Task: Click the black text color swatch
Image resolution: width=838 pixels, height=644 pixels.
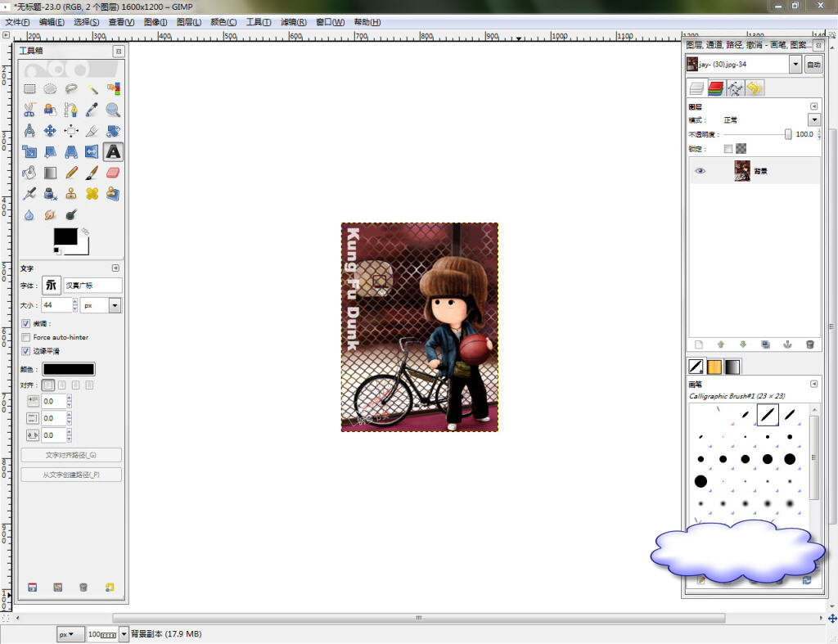Action: point(69,370)
